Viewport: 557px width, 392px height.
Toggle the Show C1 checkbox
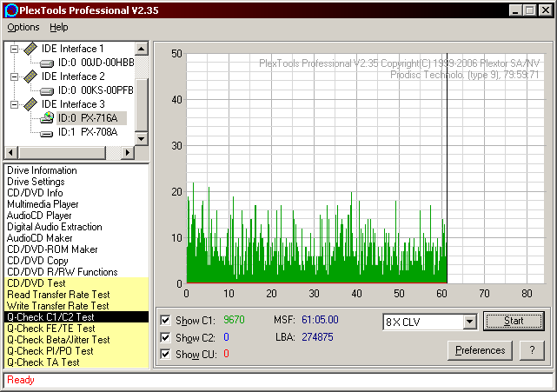tap(165, 320)
